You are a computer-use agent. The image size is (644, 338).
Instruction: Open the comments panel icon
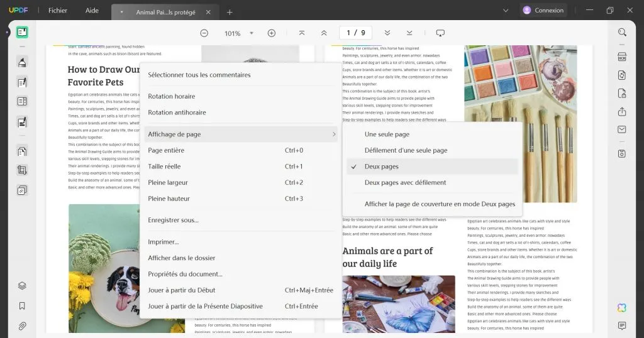pyautogui.click(x=622, y=325)
